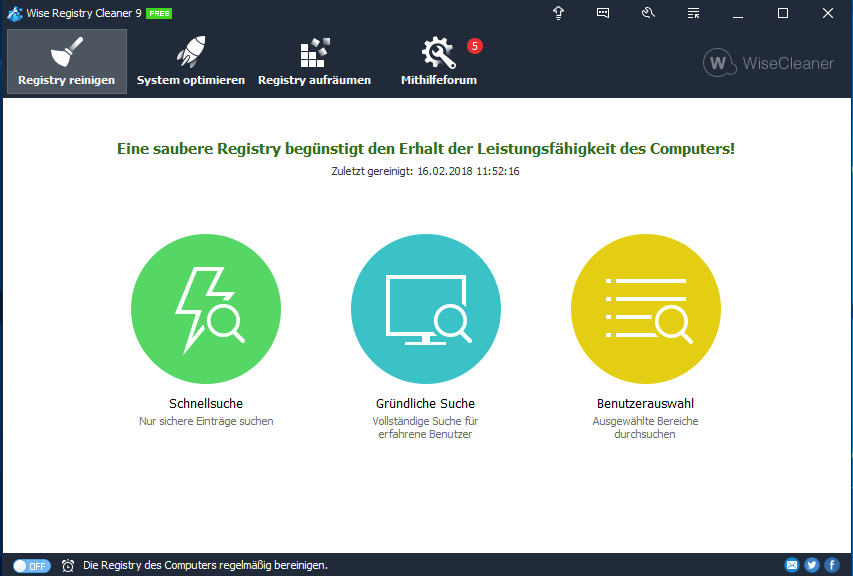Image resolution: width=853 pixels, height=576 pixels.
Task: Start the Schnellsuche quick scan circle
Action: point(206,309)
